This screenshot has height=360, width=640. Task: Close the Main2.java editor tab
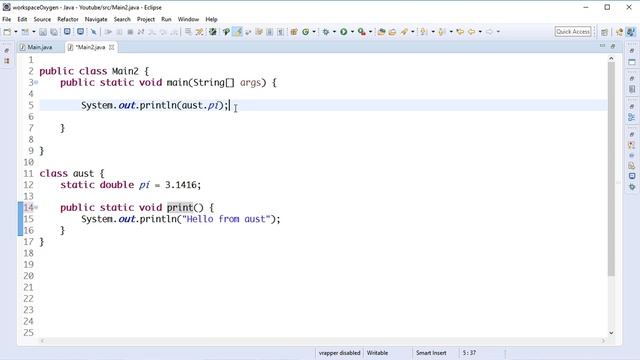pyautogui.click(x=111, y=47)
